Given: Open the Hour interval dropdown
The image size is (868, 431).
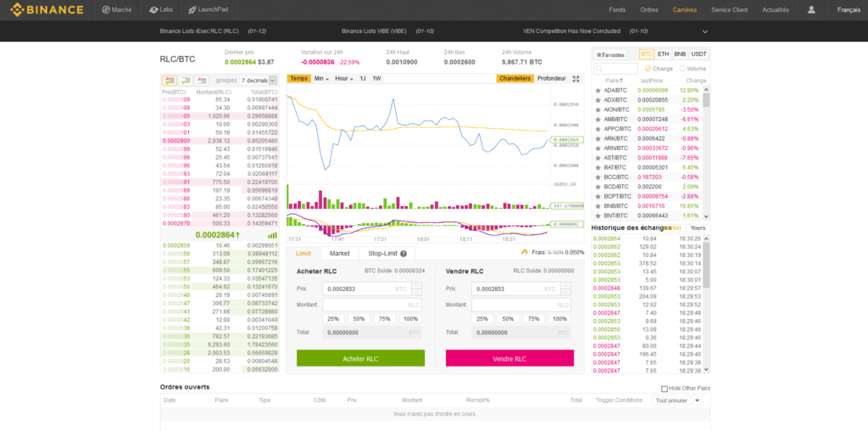Looking at the screenshot, I should [344, 79].
